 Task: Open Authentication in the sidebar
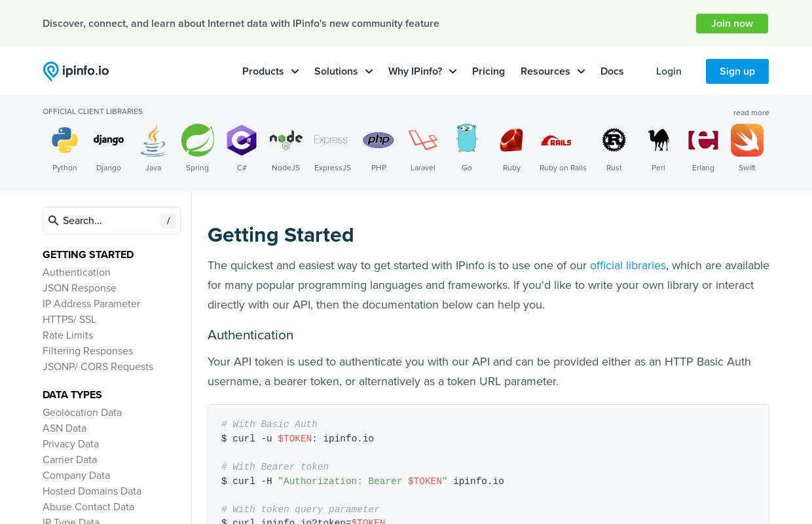77,272
